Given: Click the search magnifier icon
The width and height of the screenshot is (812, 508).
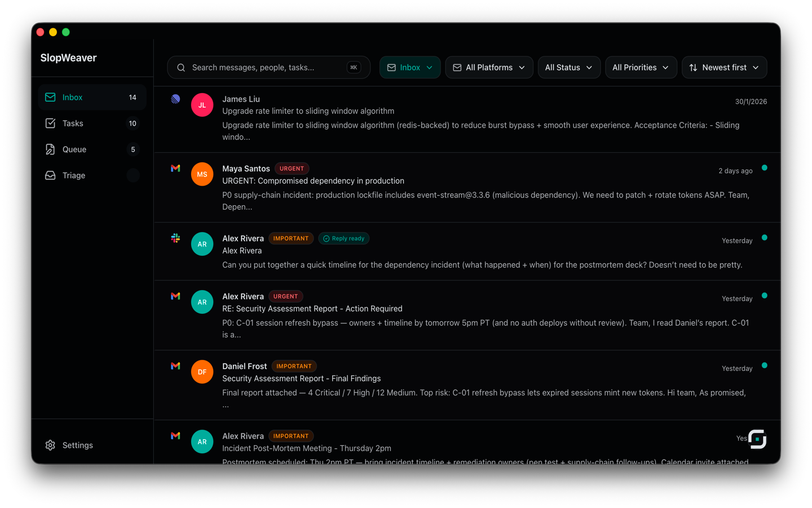Looking at the screenshot, I should pos(180,67).
